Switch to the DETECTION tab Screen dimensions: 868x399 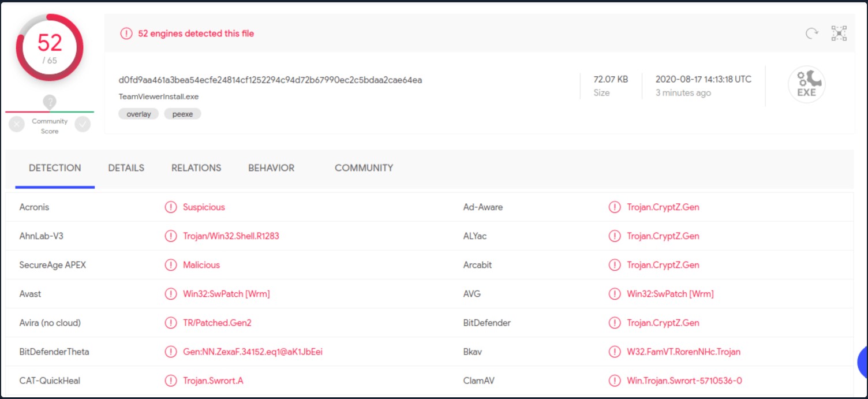55,168
